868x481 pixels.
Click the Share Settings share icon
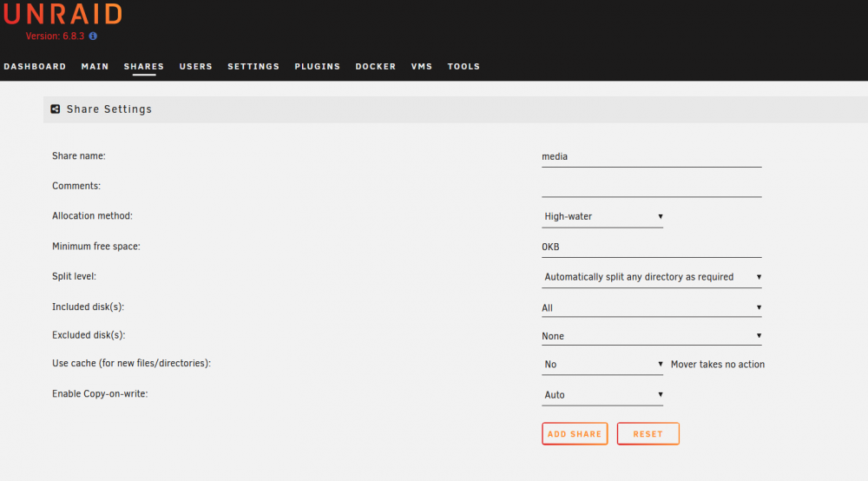pyautogui.click(x=56, y=109)
